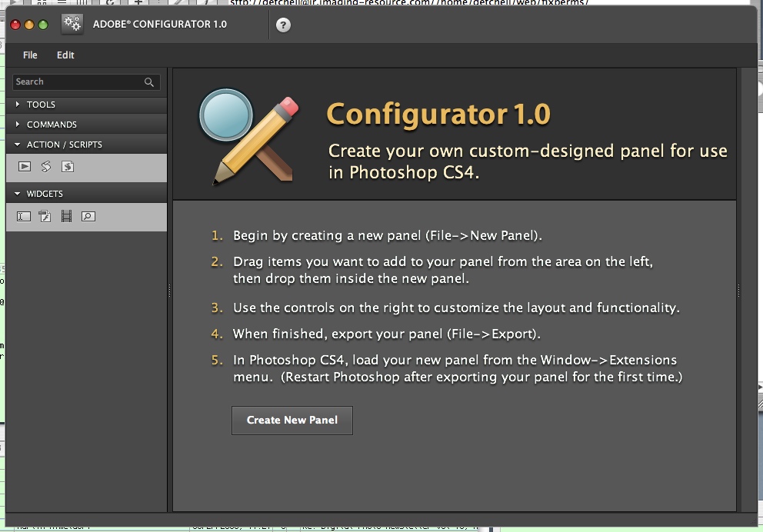Pick the Video filmstrip widget icon
Viewport: 763px width, 532px height.
tap(67, 217)
